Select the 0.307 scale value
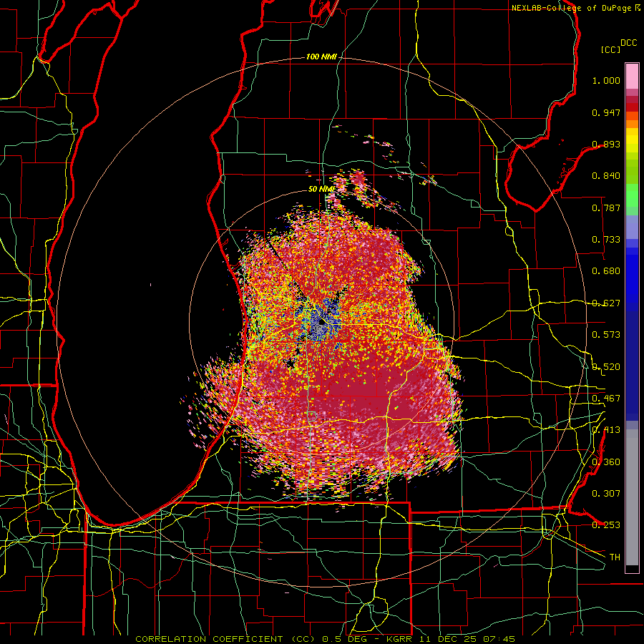The image size is (644, 644). pyautogui.click(x=606, y=494)
